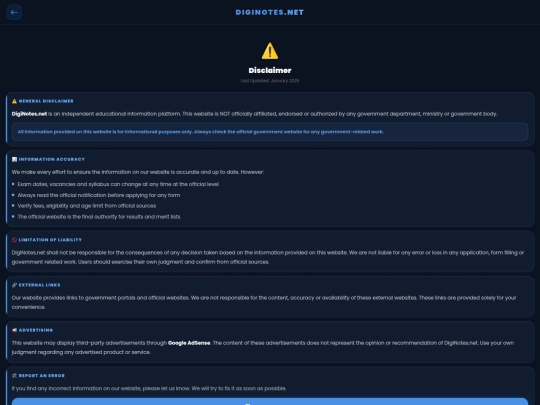
Task: Click the chart icon beside Information Accuracy
Action: pos(14,159)
